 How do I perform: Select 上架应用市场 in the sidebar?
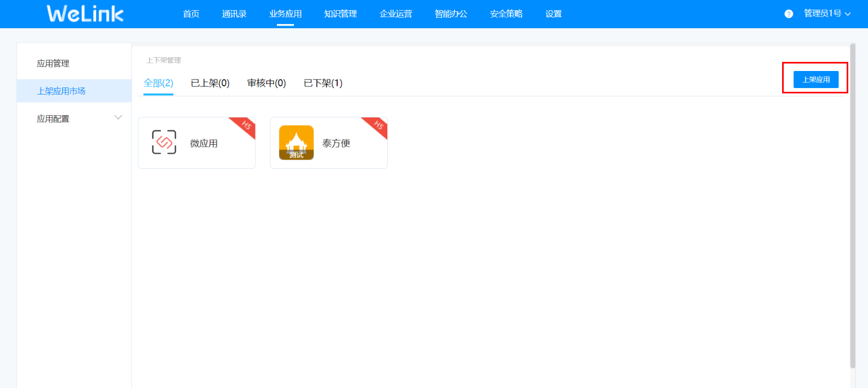coord(74,91)
